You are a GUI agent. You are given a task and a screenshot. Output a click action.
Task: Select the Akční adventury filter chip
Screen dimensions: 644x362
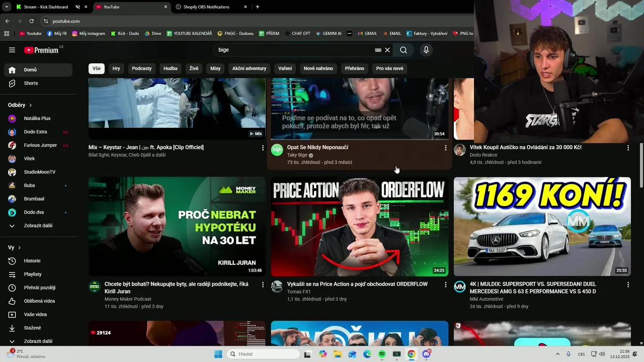coord(249,68)
